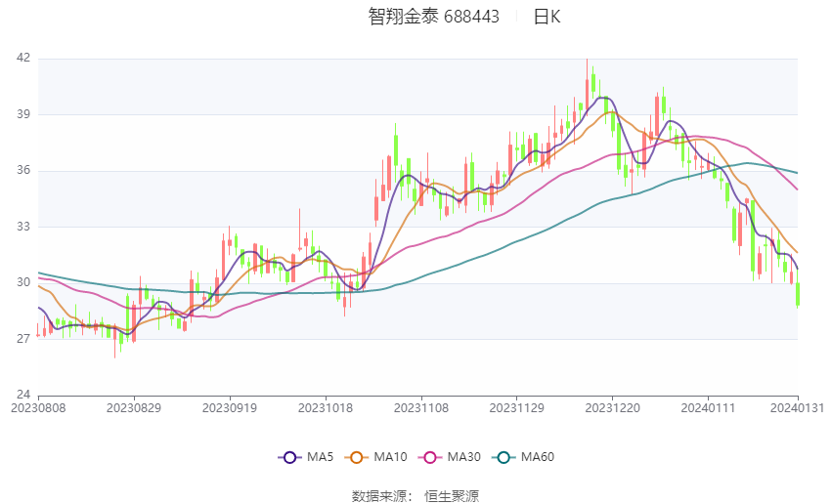
Task: Click the 20231018 date axis label
Action: (x=326, y=408)
